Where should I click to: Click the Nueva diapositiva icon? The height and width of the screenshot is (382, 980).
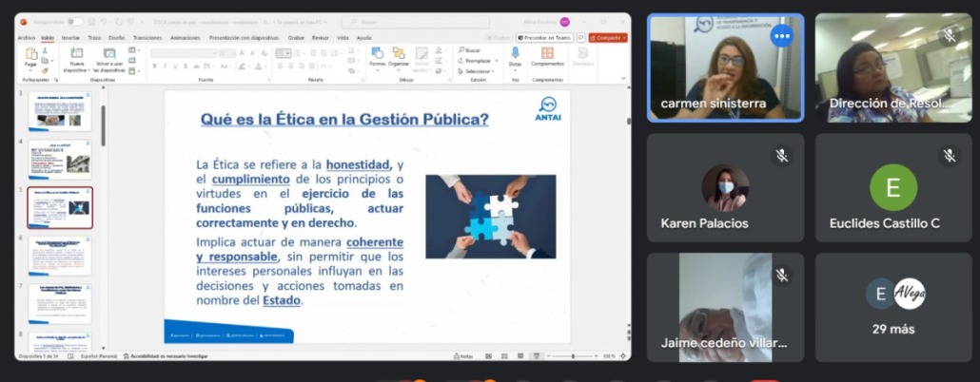click(x=75, y=59)
